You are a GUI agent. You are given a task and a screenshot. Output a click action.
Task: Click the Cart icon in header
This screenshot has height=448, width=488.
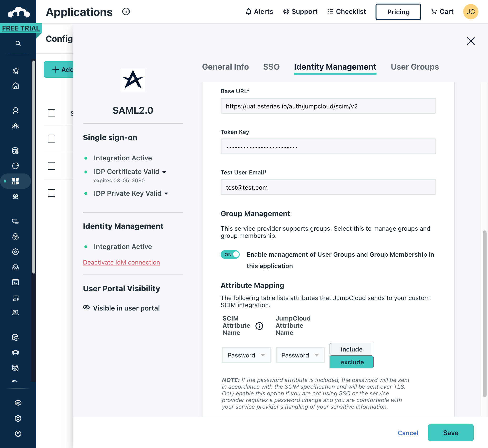[x=434, y=11]
